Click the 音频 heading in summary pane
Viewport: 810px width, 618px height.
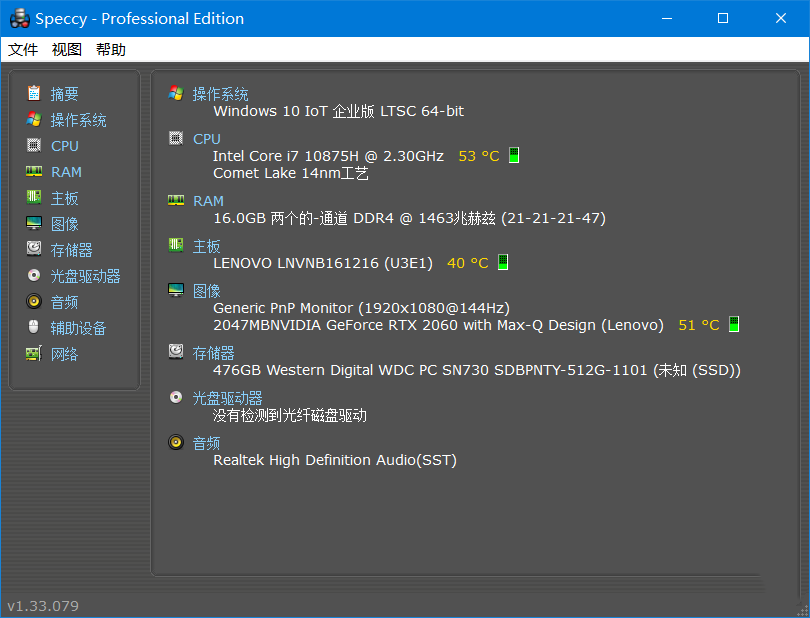pos(207,443)
